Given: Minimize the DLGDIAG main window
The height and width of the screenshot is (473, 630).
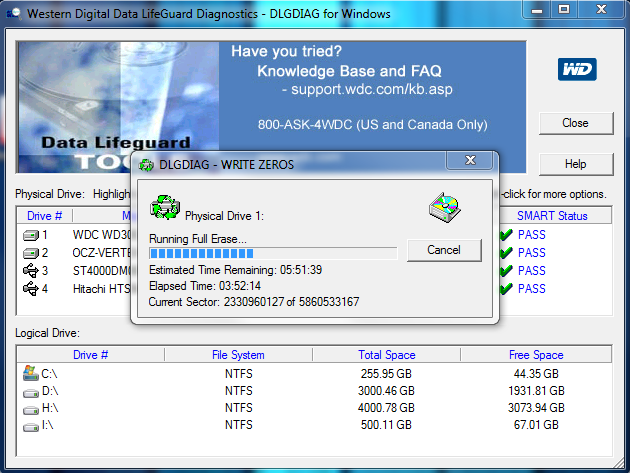Looking at the screenshot, I should (537, 10).
